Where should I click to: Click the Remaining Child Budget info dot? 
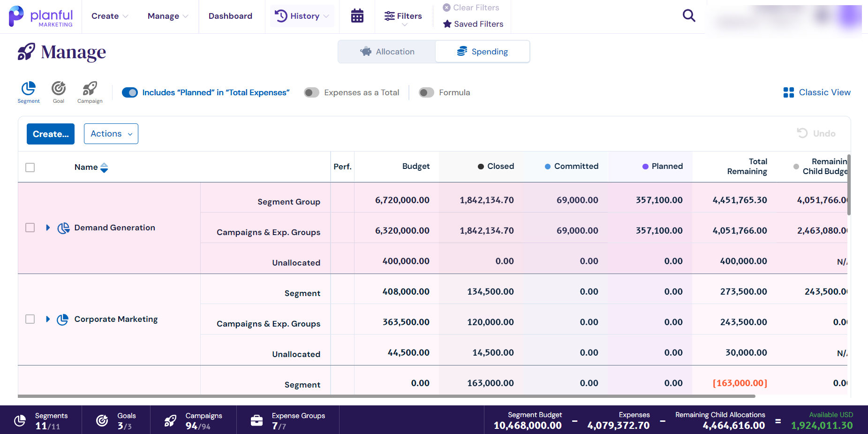point(796,167)
